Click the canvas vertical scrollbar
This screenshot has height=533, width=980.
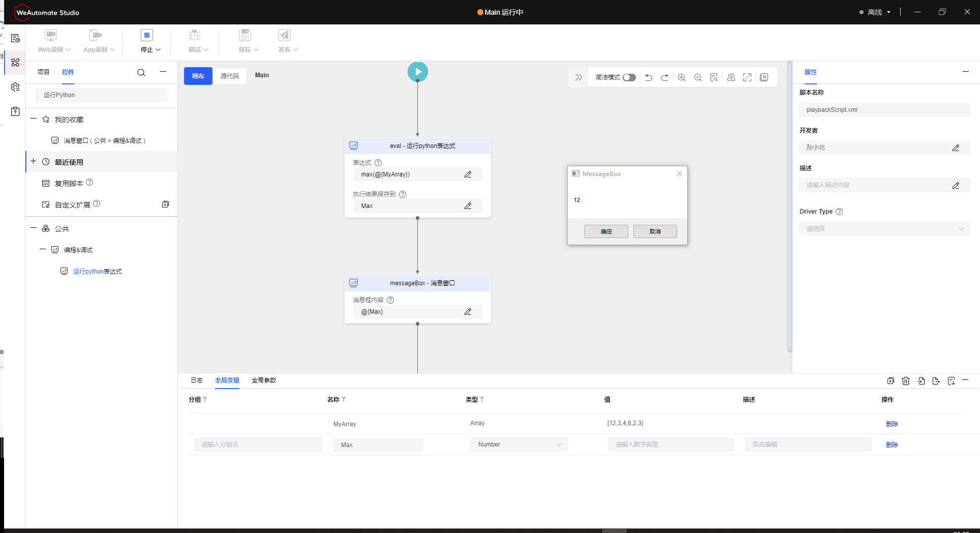click(x=789, y=206)
